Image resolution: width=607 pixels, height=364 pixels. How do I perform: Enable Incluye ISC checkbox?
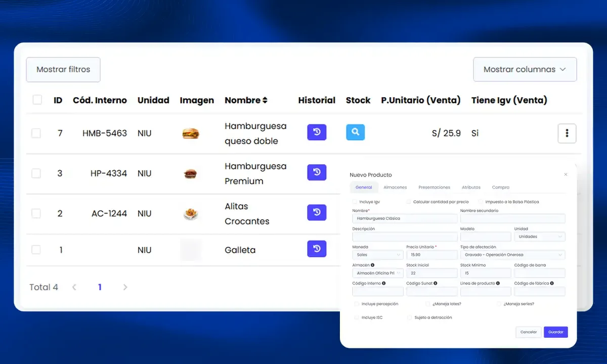point(357,317)
